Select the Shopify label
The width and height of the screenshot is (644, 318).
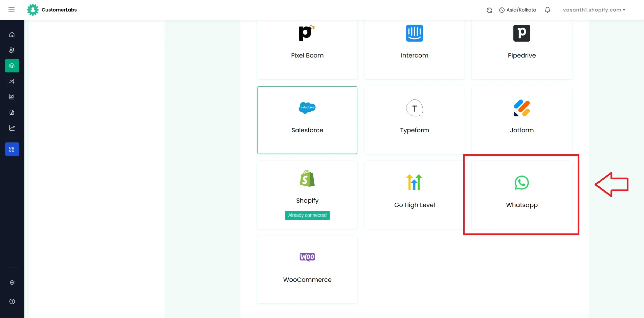pyautogui.click(x=307, y=201)
